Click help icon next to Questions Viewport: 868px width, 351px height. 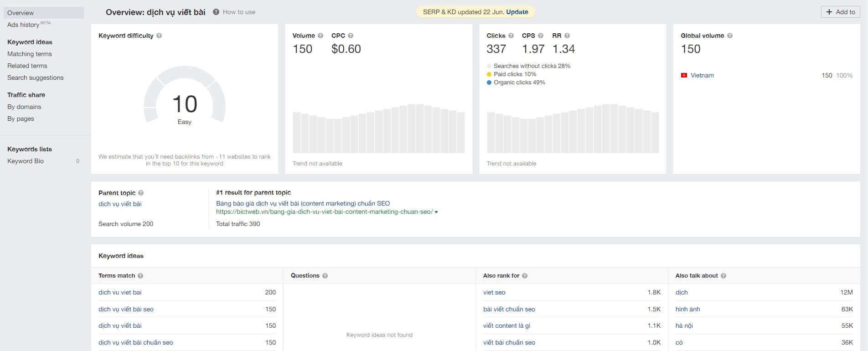[325, 276]
